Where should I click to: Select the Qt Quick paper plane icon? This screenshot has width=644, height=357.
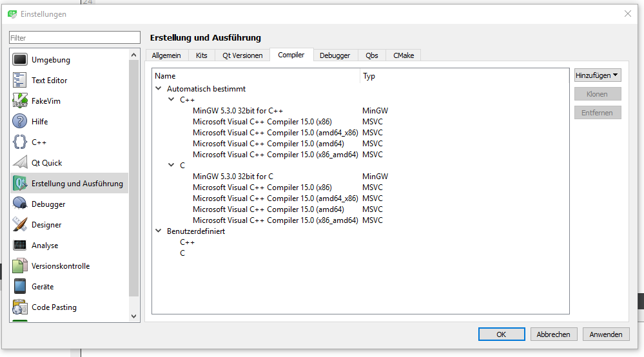[x=20, y=162]
